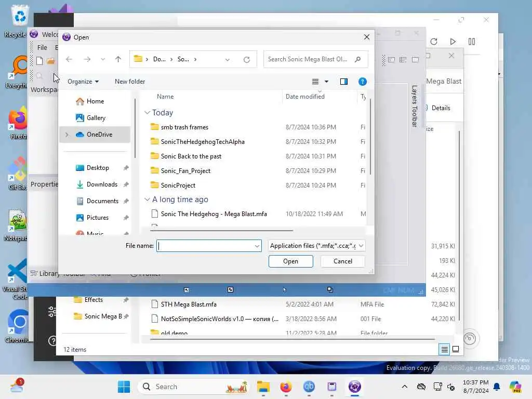Show hidden tray icons chevron
This screenshot has width=532, height=399.
tap(404, 387)
